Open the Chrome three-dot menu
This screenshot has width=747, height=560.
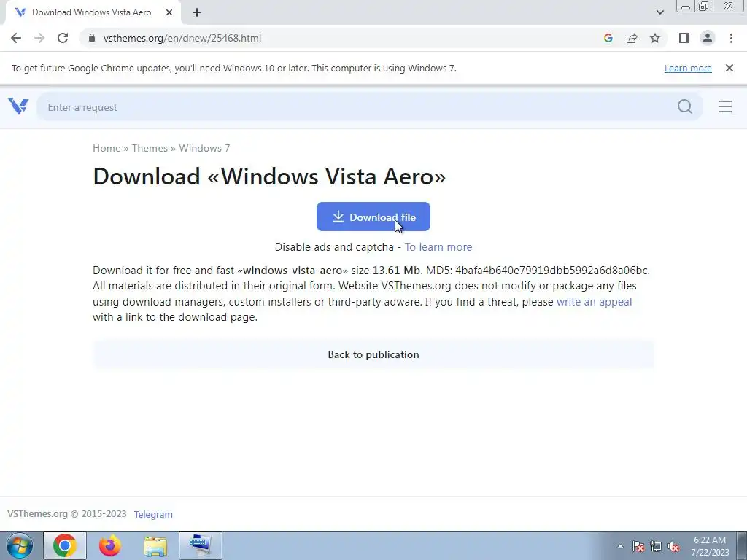731,38
